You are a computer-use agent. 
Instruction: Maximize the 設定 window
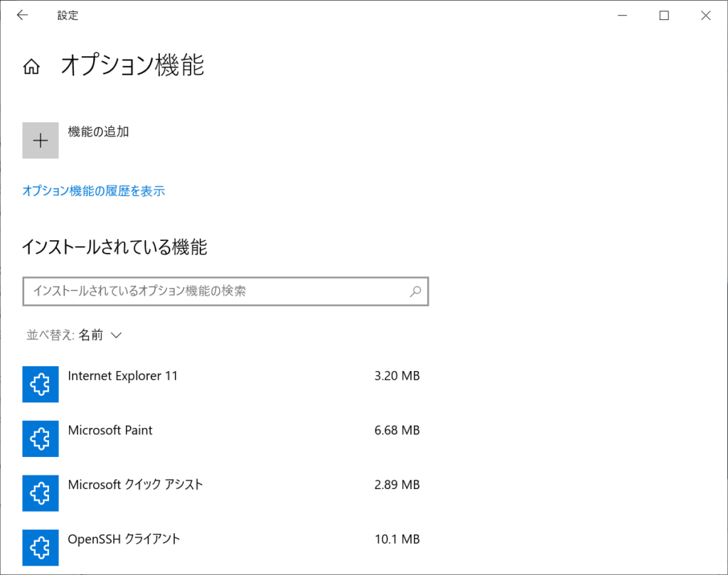[x=664, y=16]
